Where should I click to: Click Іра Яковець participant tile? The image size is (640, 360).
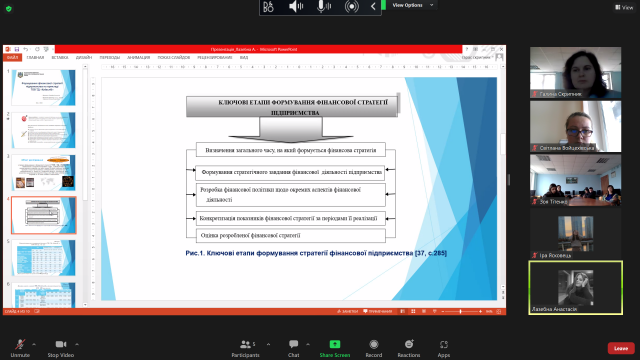[576, 234]
